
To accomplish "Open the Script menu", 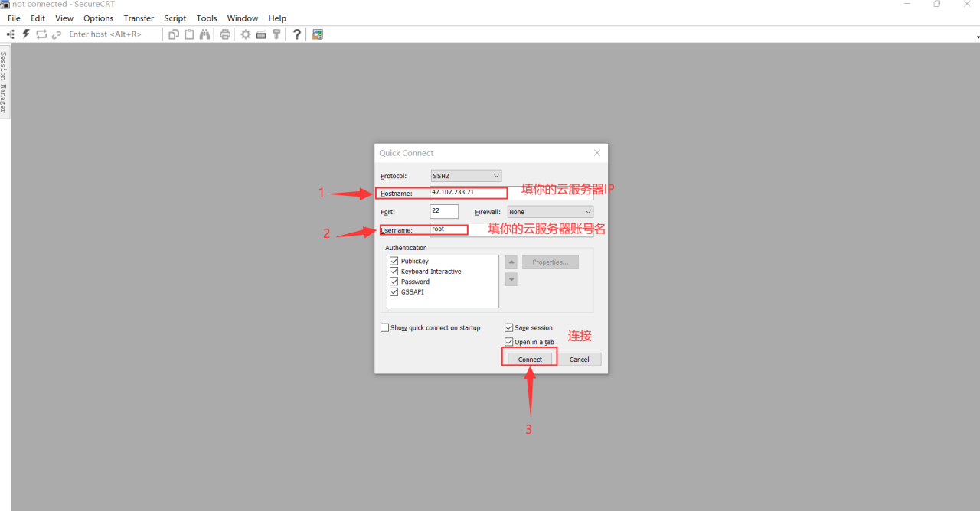I will click(175, 18).
